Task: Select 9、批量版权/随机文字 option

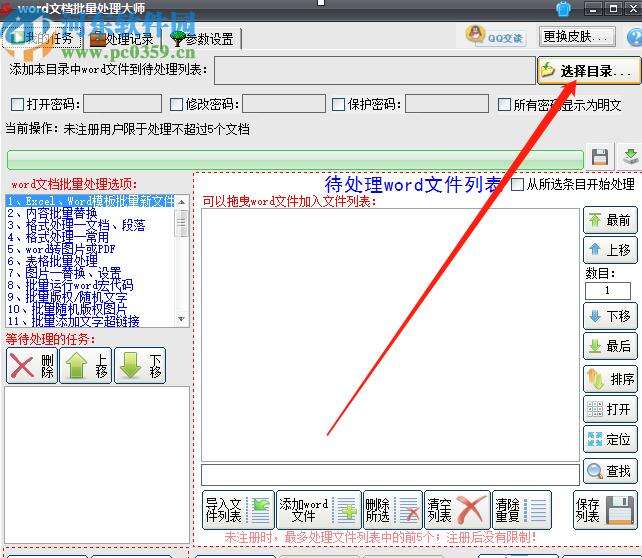Action: pyautogui.click(x=90, y=297)
